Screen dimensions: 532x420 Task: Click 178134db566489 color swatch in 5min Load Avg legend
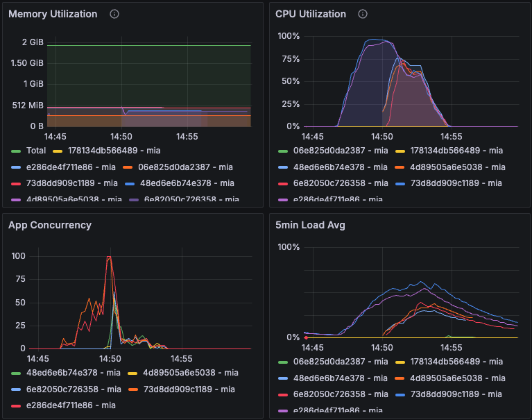pos(400,362)
